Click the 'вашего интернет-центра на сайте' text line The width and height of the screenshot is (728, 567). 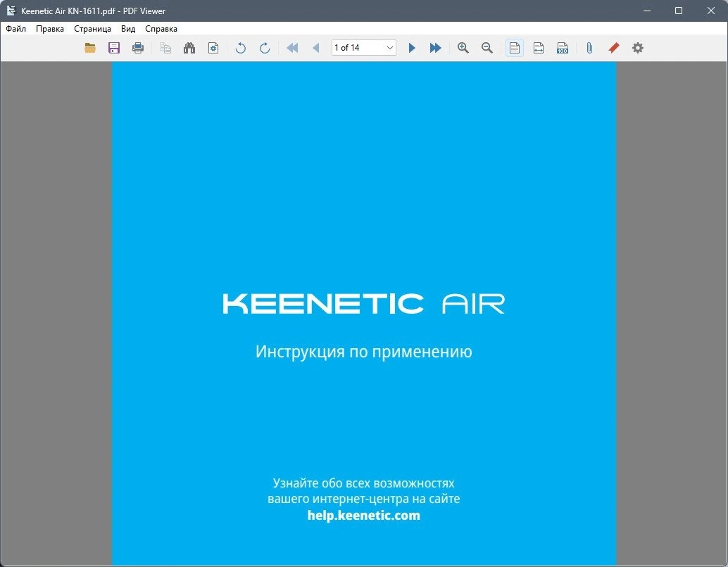[x=364, y=499]
